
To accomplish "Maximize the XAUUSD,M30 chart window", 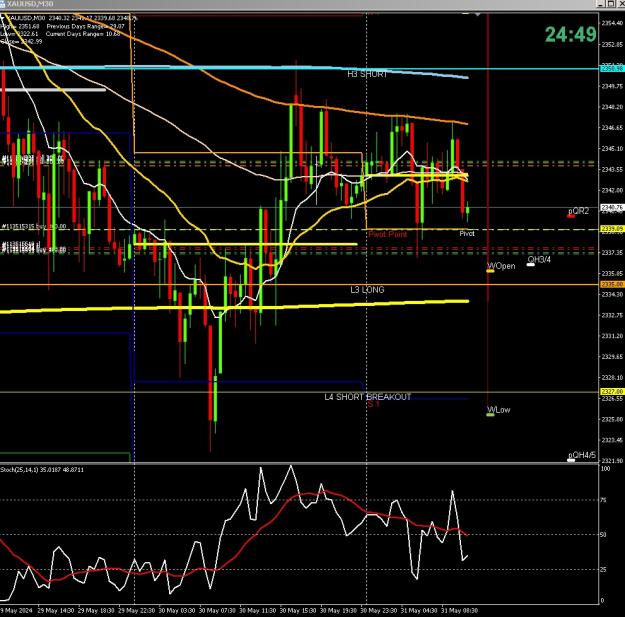I will point(610,4).
